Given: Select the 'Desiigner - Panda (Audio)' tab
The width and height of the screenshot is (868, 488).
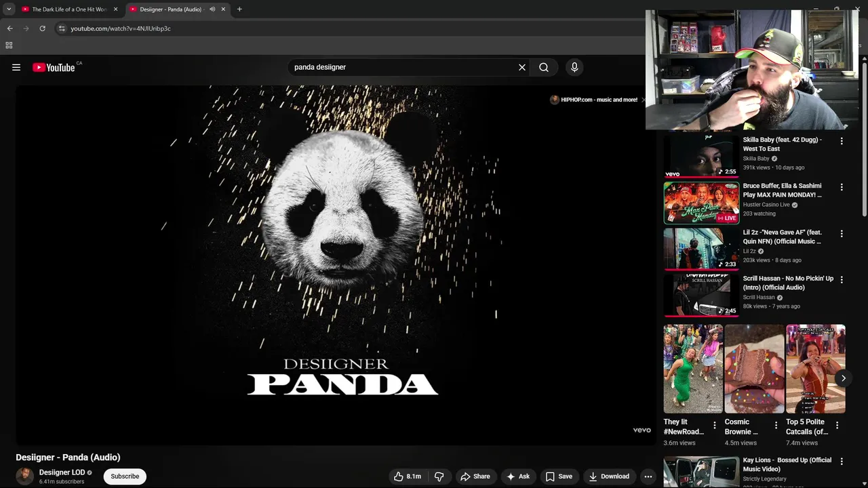Looking at the screenshot, I should point(170,9).
